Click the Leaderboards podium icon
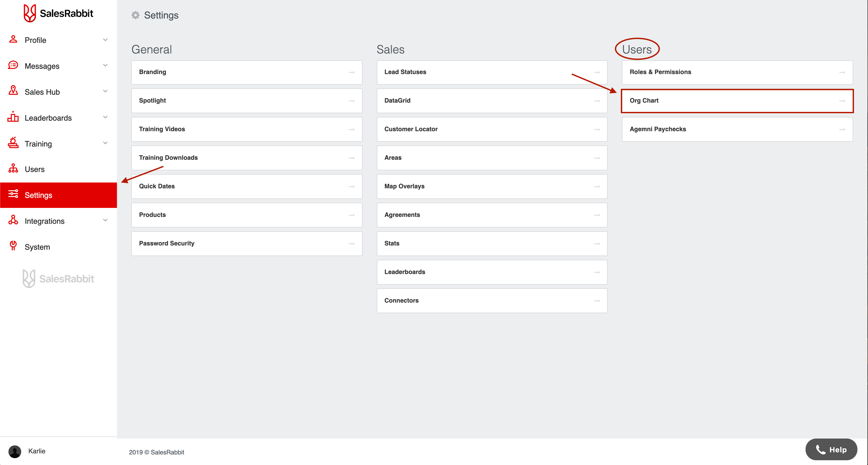The width and height of the screenshot is (868, 465). (x=13, y=117)
